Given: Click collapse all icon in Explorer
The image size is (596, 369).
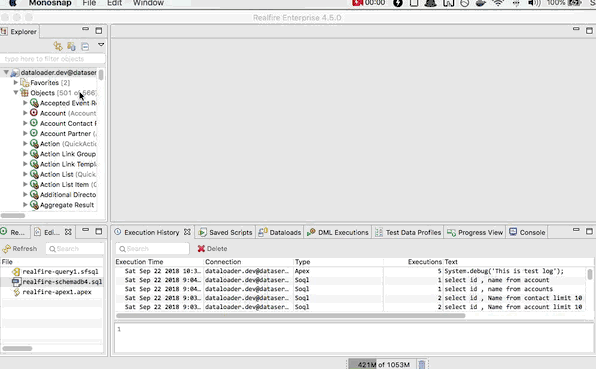Looking at the screenshot, I should click(x=85, y=46).
